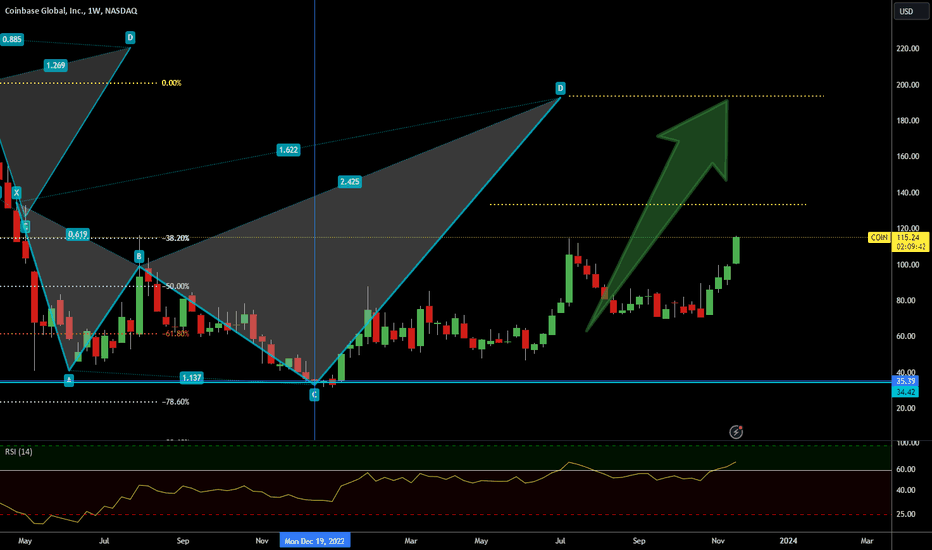Select the 1.137 ratio label
Screen dimensions: 932x550
(x=191, y=378)
